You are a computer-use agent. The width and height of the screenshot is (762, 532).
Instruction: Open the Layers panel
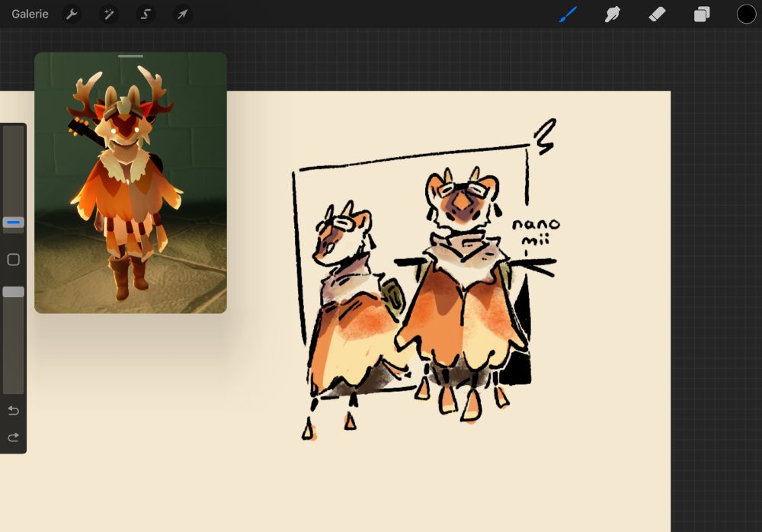click(701, 14)
